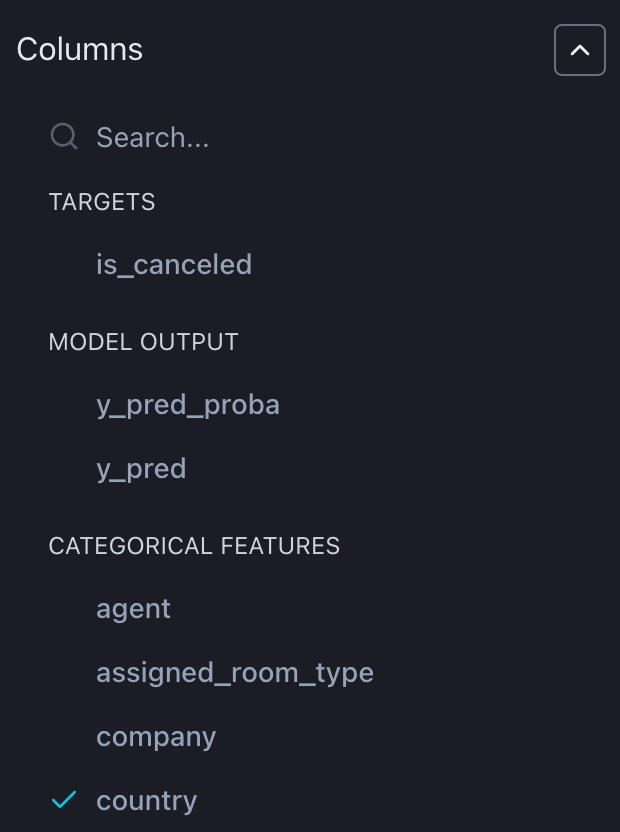Select the company column
620x832 pixels.
[x=156, y=737]
